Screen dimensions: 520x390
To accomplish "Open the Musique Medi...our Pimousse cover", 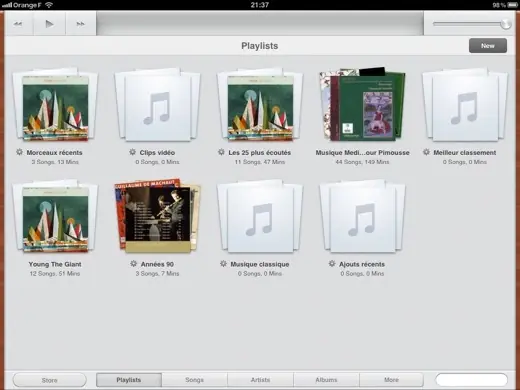I will point(362,104).
